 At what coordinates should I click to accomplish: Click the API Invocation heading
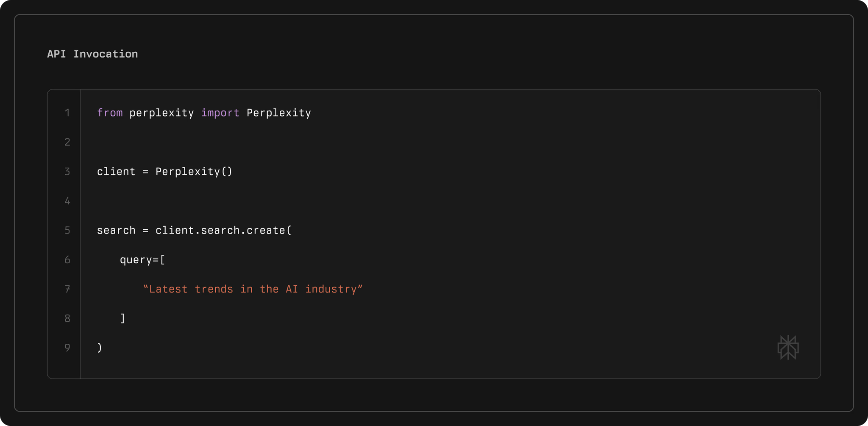[x=92, y=54]
